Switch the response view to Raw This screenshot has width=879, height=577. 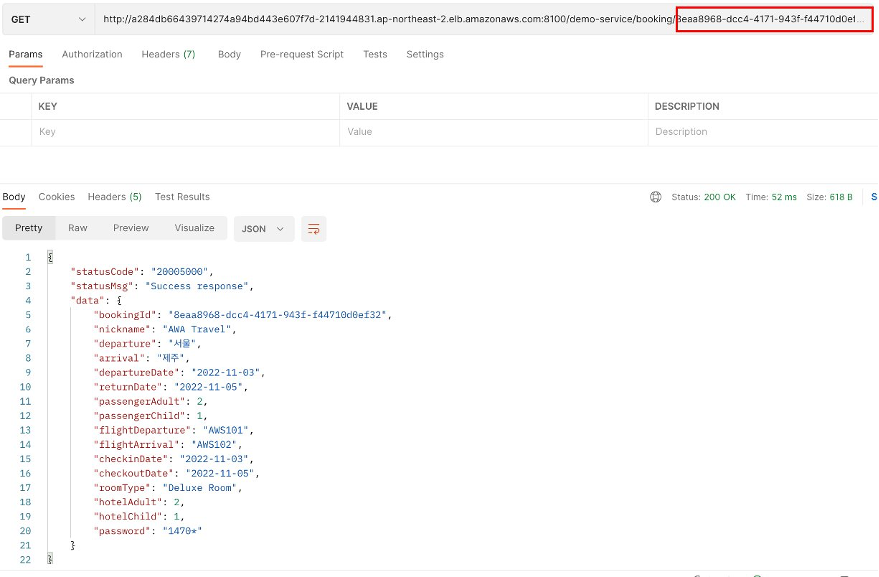point(78,228)
